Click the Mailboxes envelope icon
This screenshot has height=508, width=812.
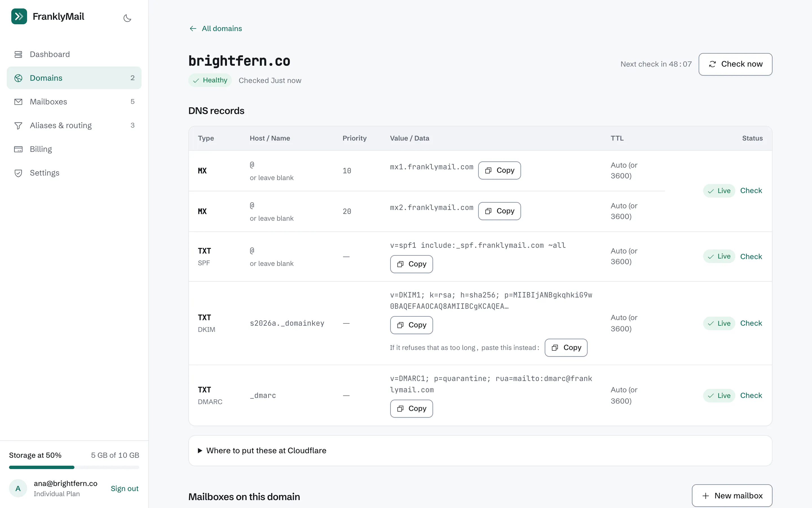pyautogui.click(x=18, y=102)
